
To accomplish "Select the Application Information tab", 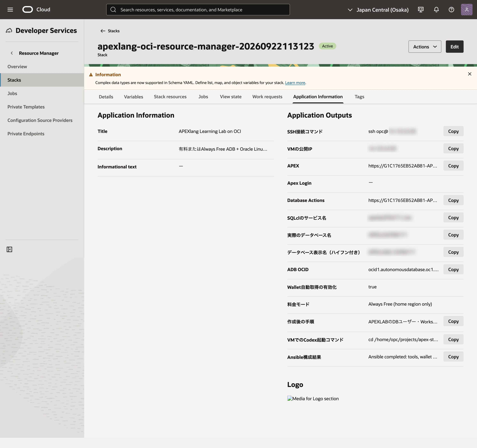I will pos(318,97).
